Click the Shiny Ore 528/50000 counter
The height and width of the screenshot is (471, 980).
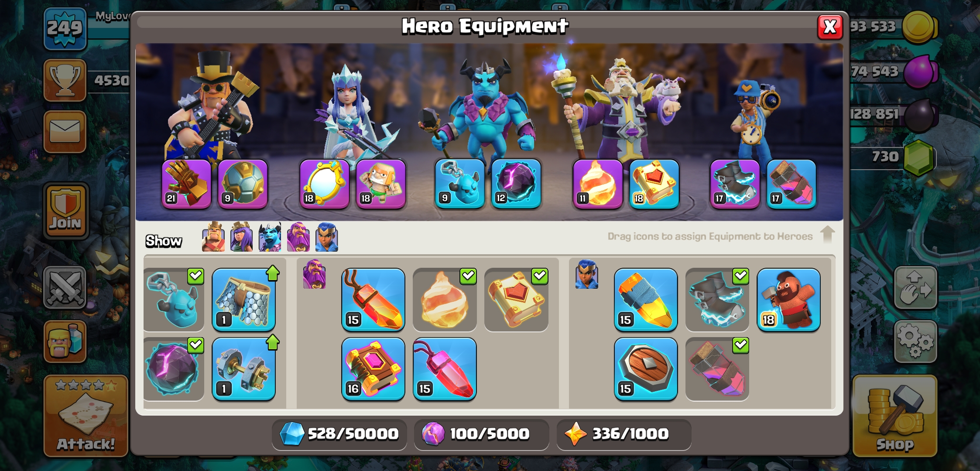coord(339,434)
